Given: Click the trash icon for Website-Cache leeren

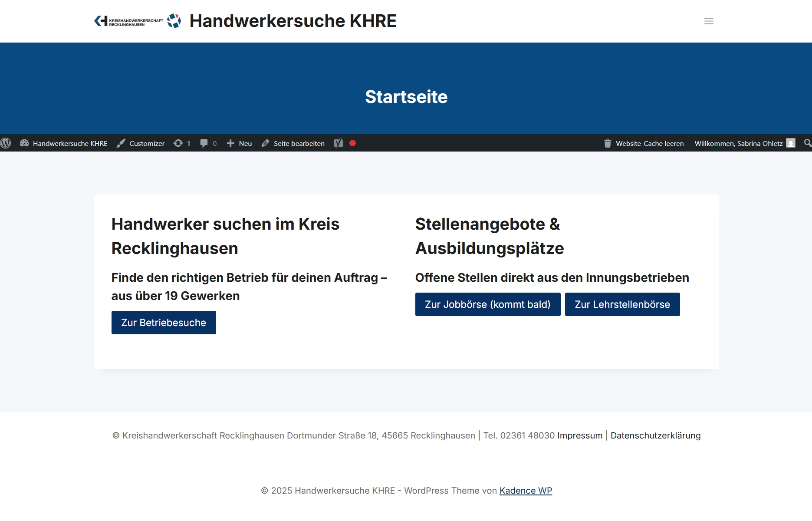Looking at the screenshot, I should 607,143.
